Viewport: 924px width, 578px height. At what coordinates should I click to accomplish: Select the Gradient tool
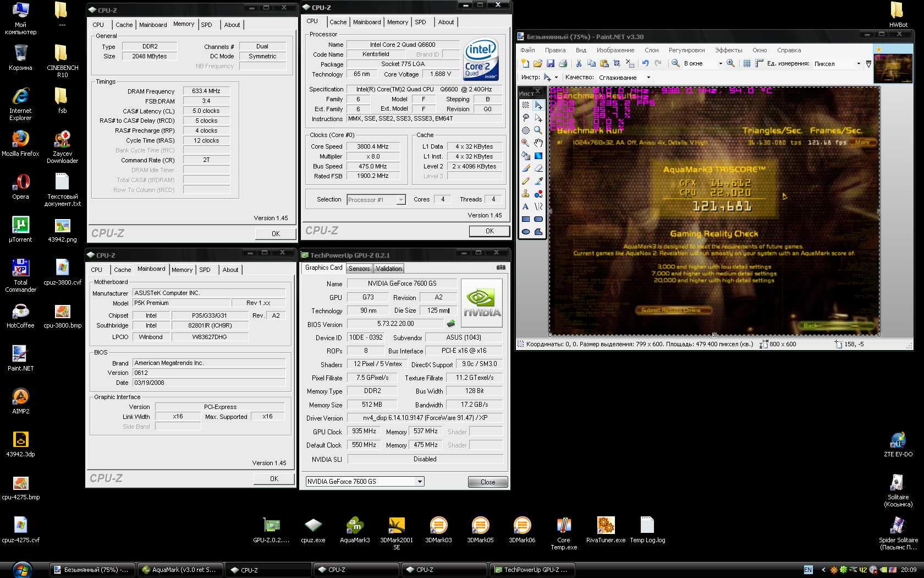[538, 155]
